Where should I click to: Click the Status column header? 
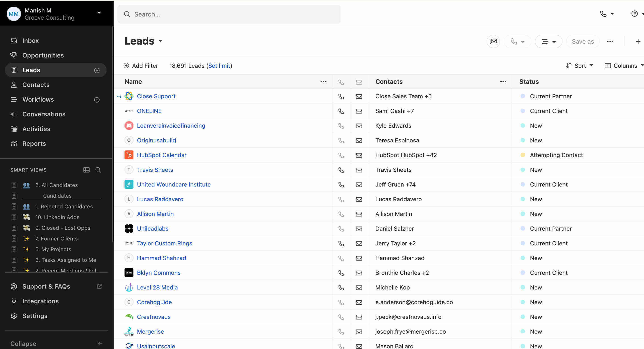[x=529, y=82]
